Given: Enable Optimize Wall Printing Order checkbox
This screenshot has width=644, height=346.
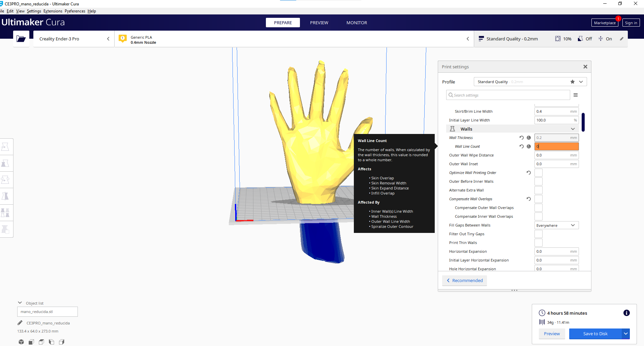Looking at the screenshot, I should click(x=538, y=173).
